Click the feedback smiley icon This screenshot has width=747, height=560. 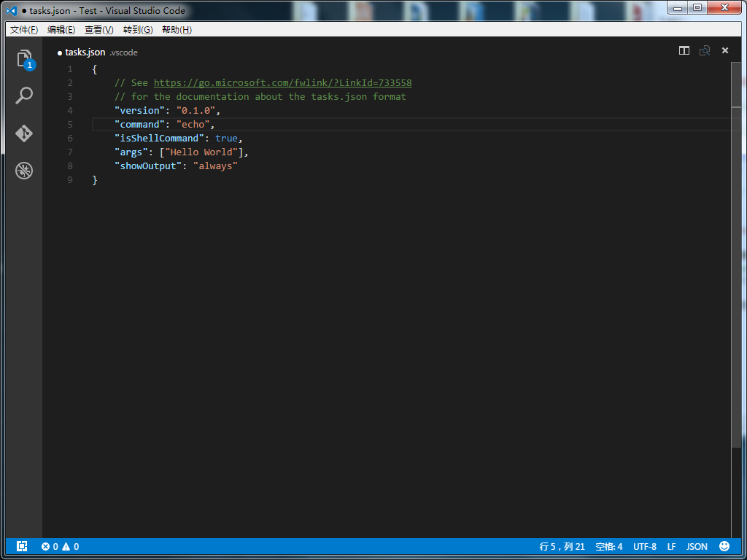[724, 546]
